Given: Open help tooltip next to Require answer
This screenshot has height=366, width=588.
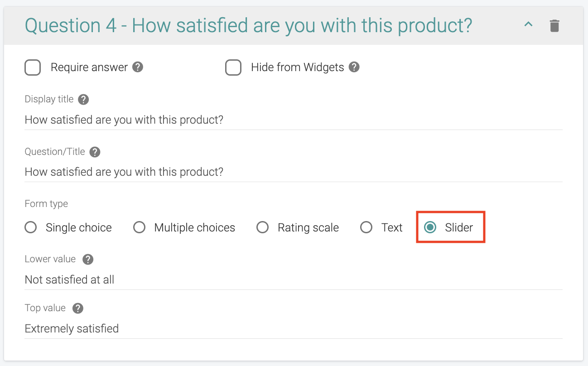Looking at the screenshot, I should pos(137,67).
